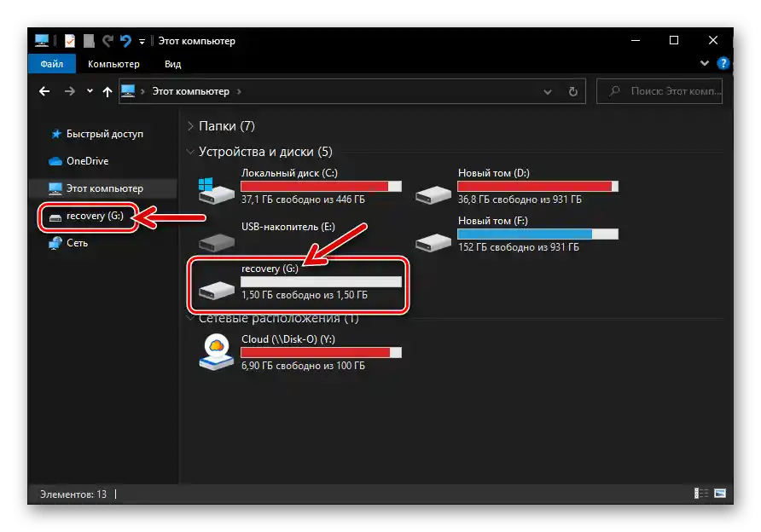Collapse the Устройства и диски section
The image size is (761, 532).
click(x=189, y=151)
